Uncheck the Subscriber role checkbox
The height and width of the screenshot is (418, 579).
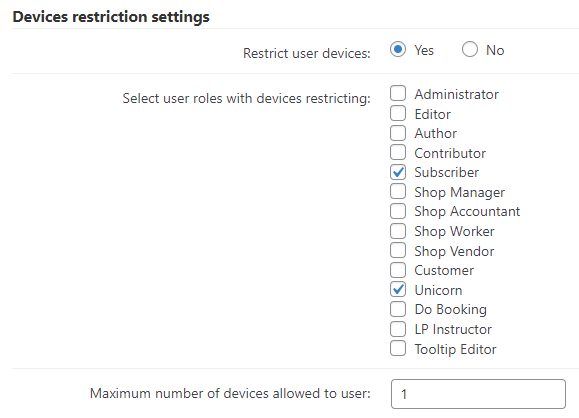[398, 172]
